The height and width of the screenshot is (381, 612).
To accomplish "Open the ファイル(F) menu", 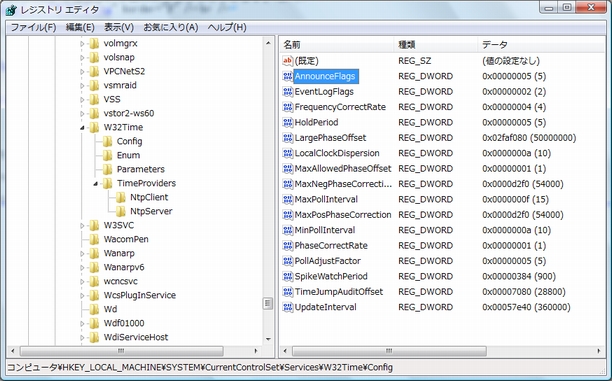I will point(33,27).
